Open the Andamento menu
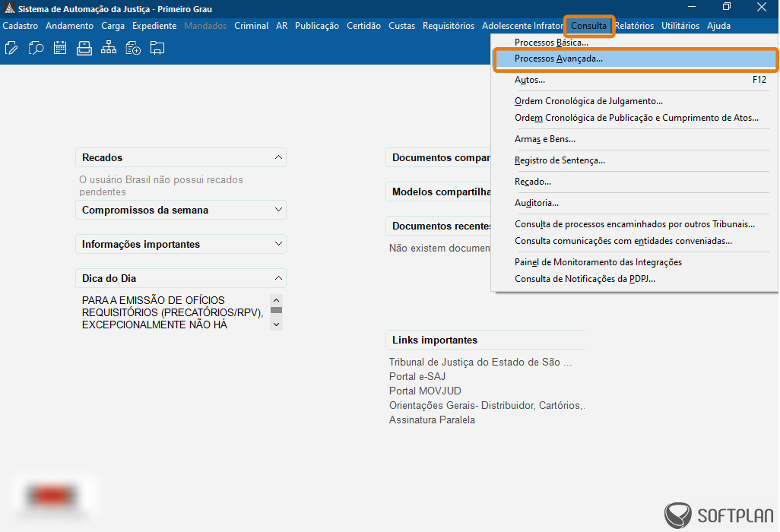Screen dimensions: 780x532 pyautogui.click(x=70, y=26)
